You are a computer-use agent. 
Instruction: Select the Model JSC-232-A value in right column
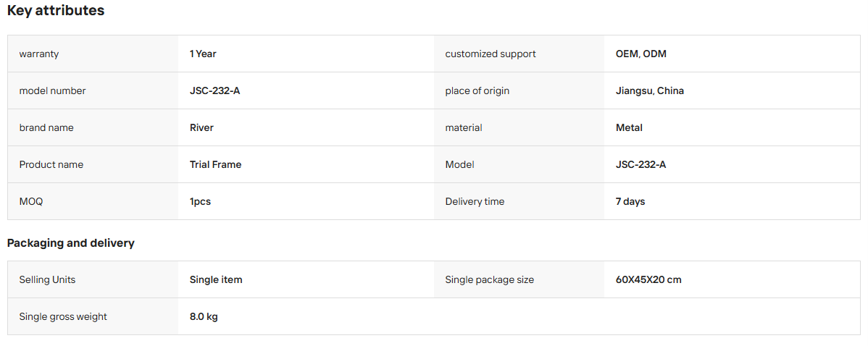[x=641, y=165]
